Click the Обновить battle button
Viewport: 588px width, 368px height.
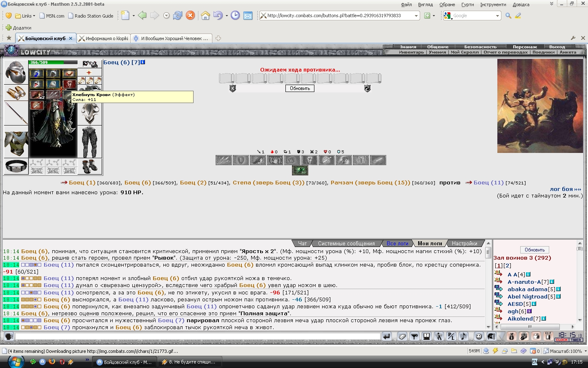pos(300,88)
